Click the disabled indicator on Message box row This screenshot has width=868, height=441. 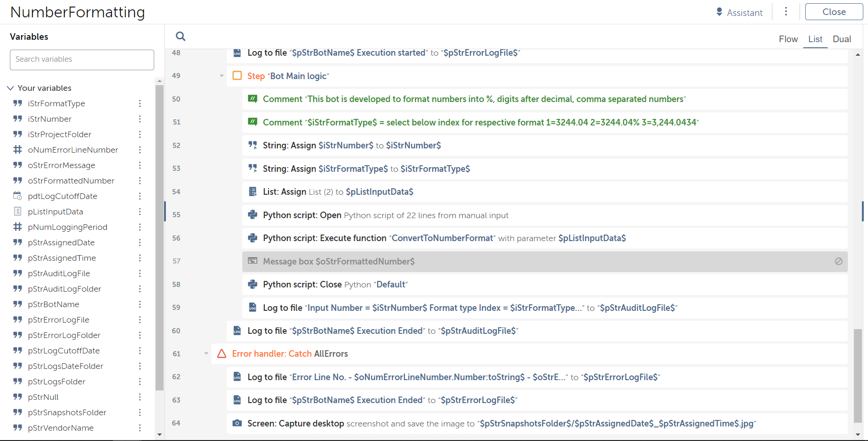point(838,261)
